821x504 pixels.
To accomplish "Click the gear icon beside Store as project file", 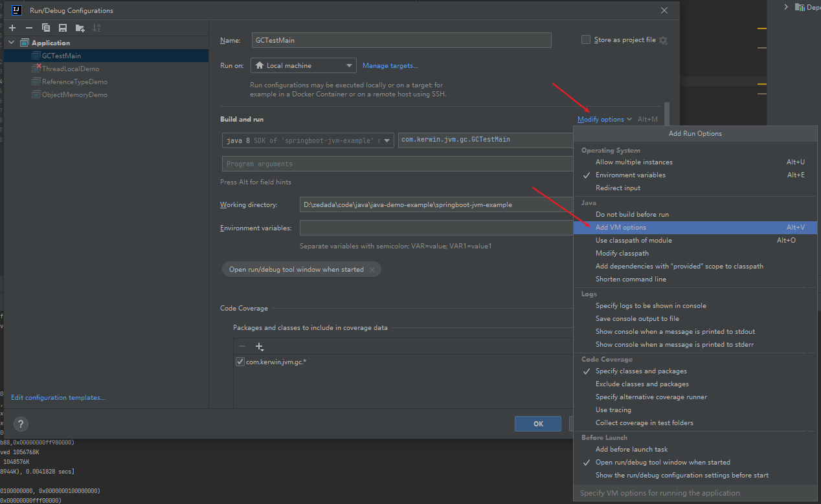I will 663,40.
